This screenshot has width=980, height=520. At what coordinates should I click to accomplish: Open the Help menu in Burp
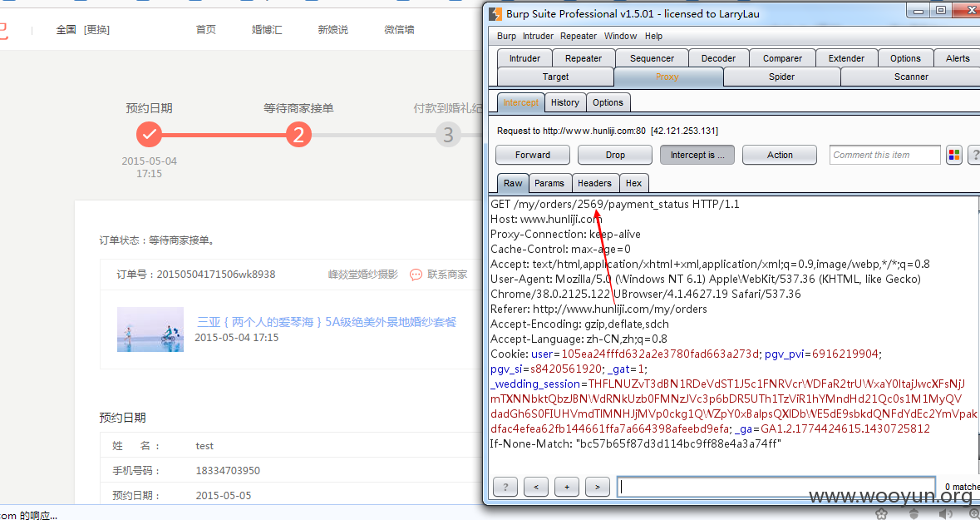(654, 36)
